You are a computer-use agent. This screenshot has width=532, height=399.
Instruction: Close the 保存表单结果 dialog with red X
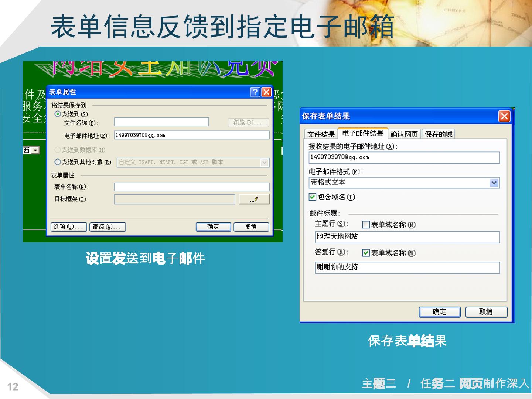point(504,116)
